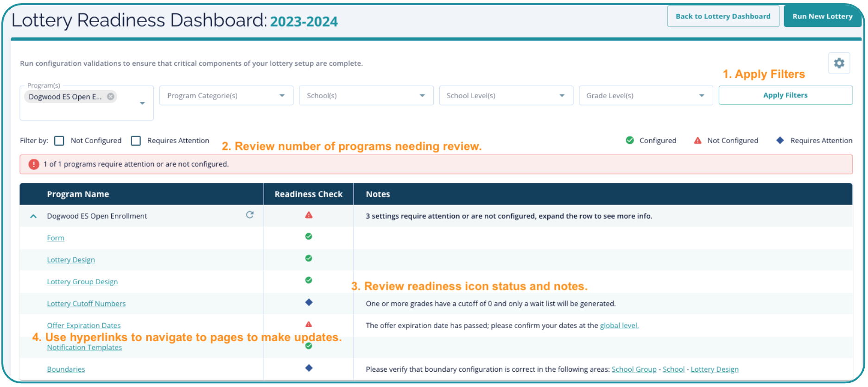
Task: Open the Program Categorie(s) dropdown
Action: pos(226,96)
